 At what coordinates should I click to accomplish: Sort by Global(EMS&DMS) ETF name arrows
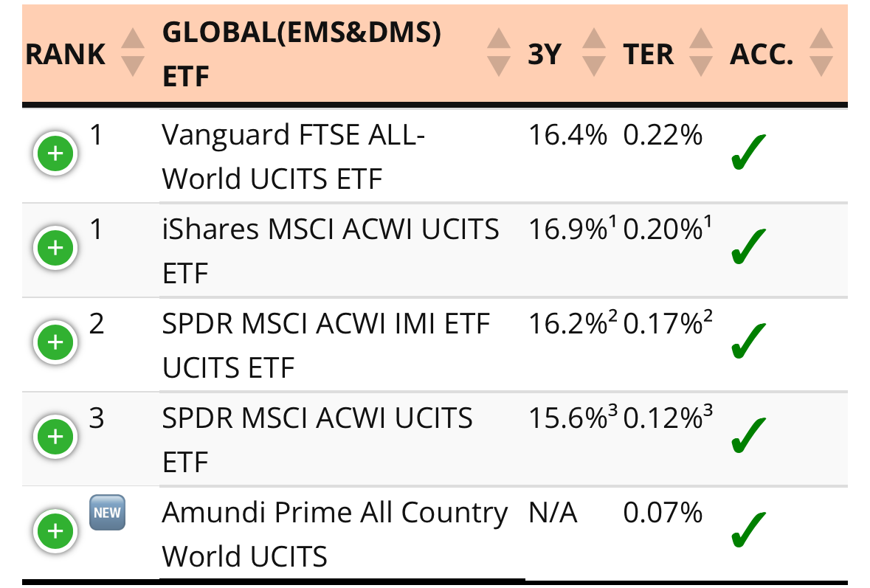click(x=500, y=53)
